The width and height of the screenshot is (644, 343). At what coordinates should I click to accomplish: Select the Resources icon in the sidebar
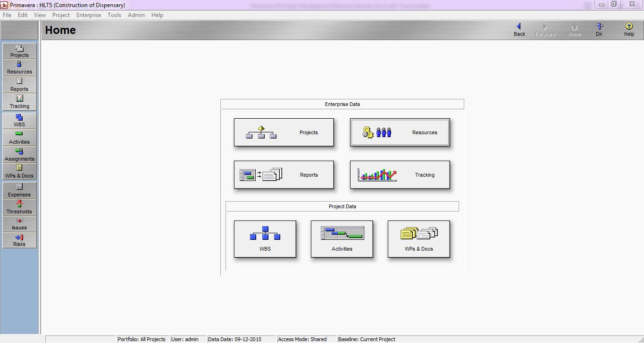pyautogui.click(x=19, y=67)
